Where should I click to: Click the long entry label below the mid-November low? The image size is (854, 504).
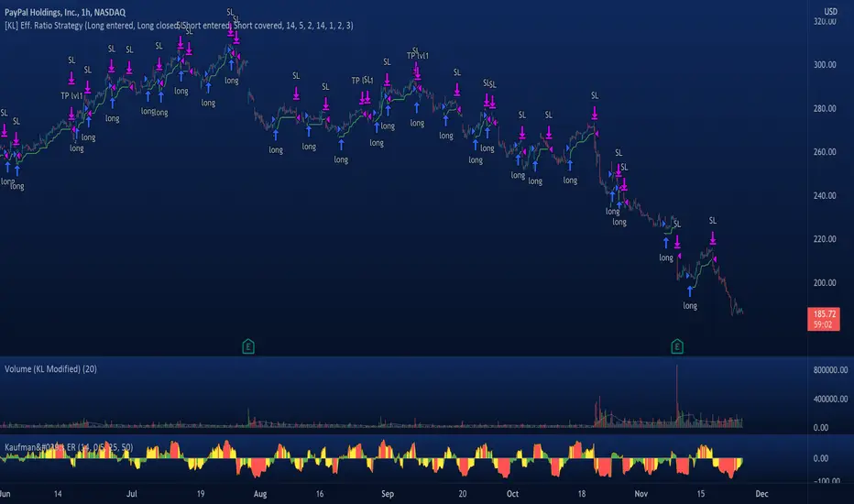coord(690,306)
